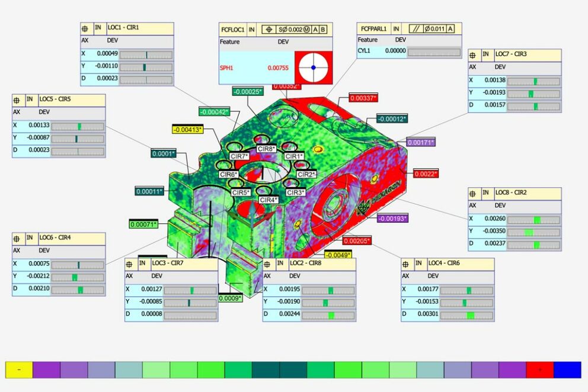Select the red plus swatch in color bar
Screen dimensions: 588x392
[539, 369]
